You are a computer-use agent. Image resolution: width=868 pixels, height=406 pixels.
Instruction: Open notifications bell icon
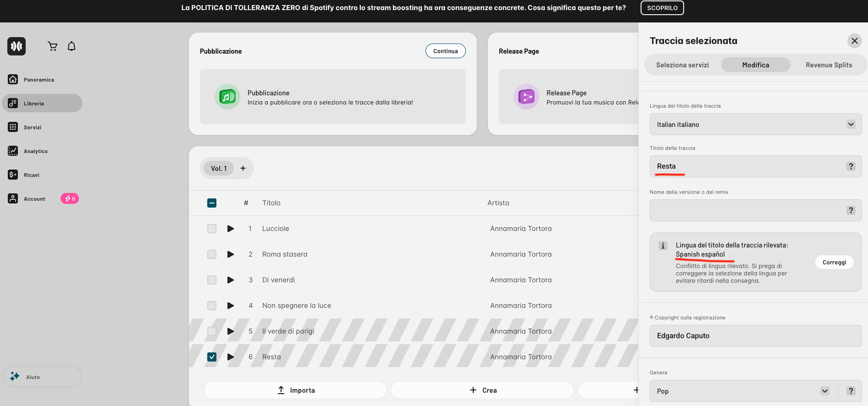(x=72, y=46)
